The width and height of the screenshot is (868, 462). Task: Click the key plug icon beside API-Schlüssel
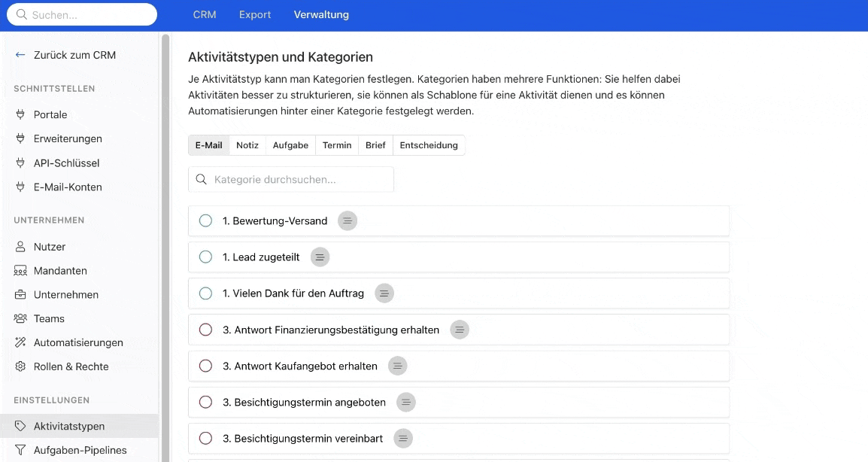click(x=20, y=163)
